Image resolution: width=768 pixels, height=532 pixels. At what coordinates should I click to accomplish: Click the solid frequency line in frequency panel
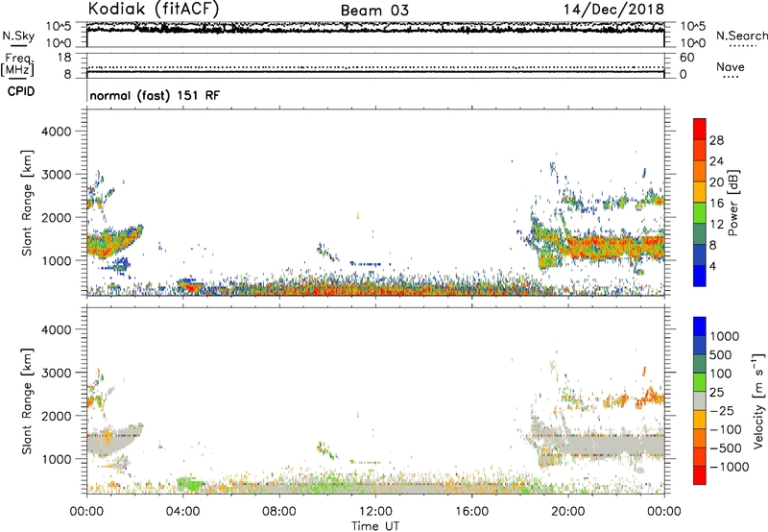375,72
